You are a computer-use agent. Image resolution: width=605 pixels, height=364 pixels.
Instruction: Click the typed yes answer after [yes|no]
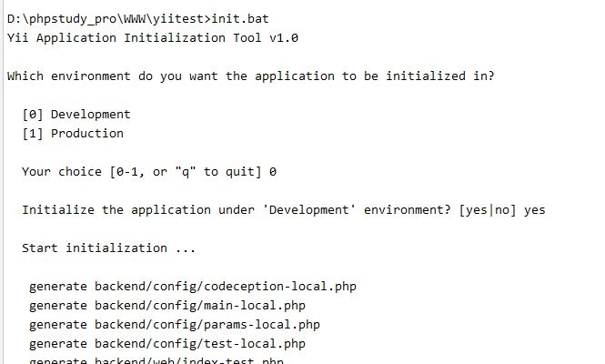(x=535, y=210)
